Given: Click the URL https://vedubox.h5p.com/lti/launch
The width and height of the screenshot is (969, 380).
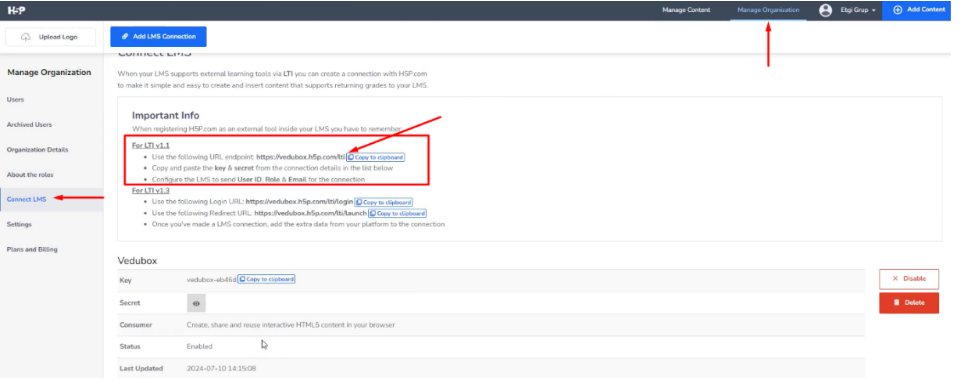Looking at the screenshot, I should point(311,213).
